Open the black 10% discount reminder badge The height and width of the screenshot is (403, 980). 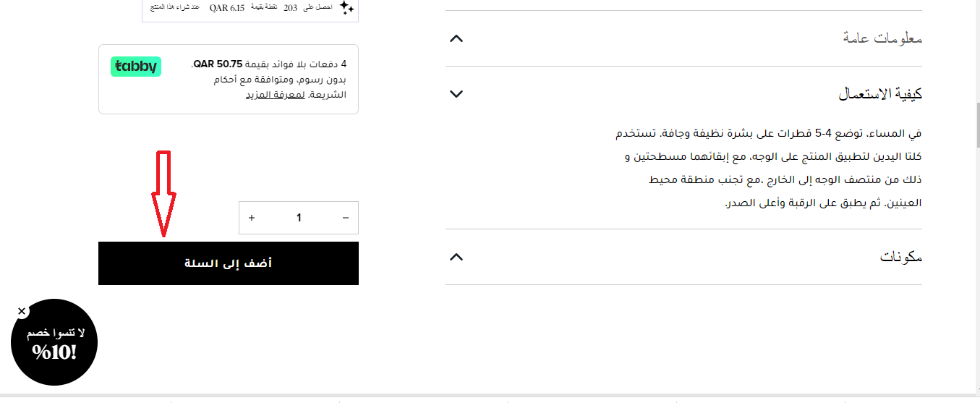point(54,342)
